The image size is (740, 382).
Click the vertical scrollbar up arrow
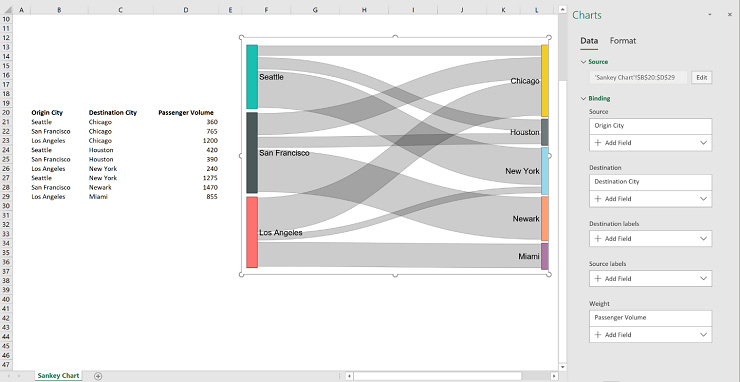(562, 9)
